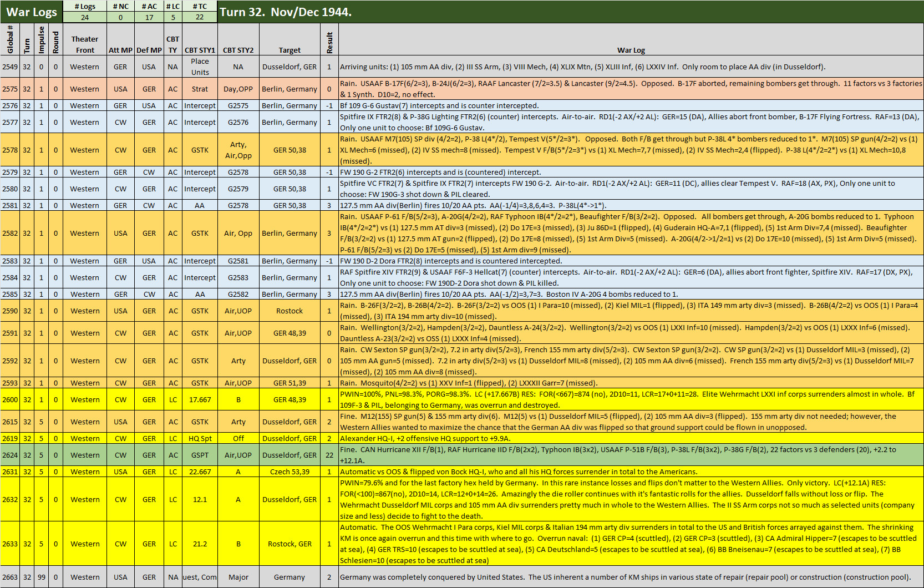This screenshot has width=924, height=588.
Task: Click the "12.1" cell in row 2632
Action: 200,499
